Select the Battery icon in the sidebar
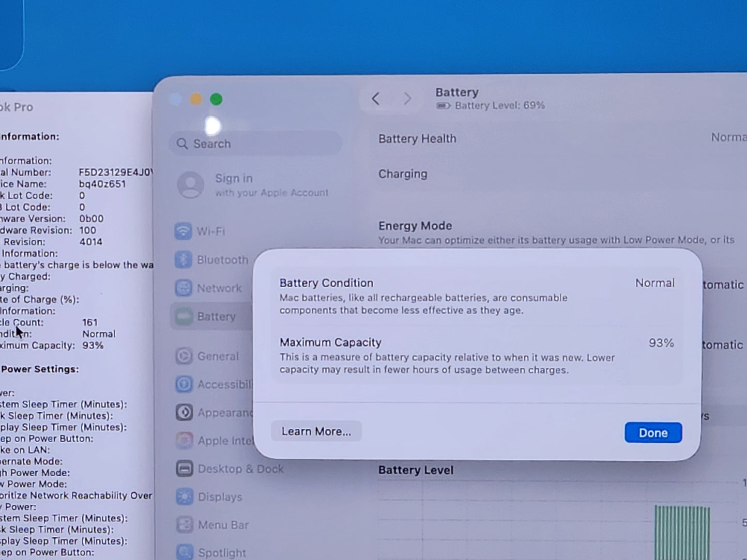This screenshot has height=560, width=747. tap(183, 316)
